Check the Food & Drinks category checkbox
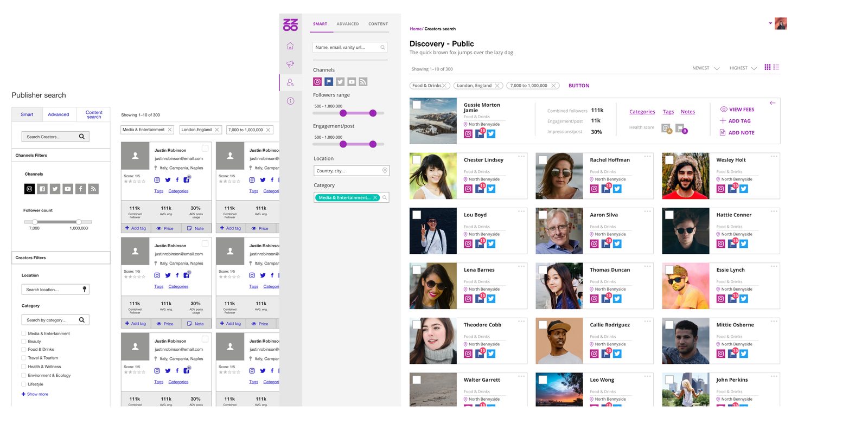The image size is (868, 424). pyautogui.click(x=23, y=349)
